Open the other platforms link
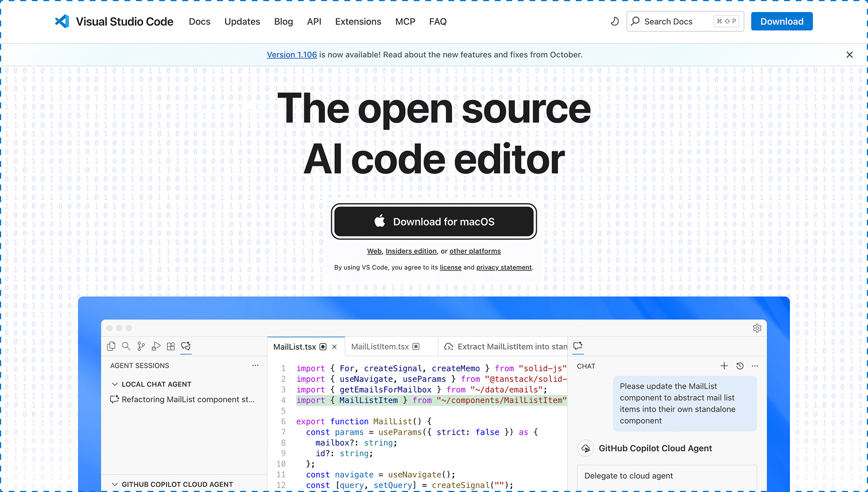This screenshot has height=492, width=868. (x=475, y=251)
